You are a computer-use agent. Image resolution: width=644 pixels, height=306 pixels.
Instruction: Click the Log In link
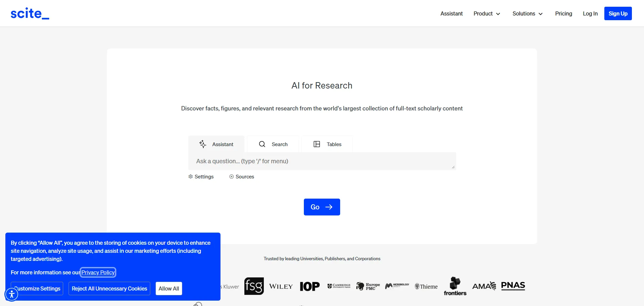590,13
